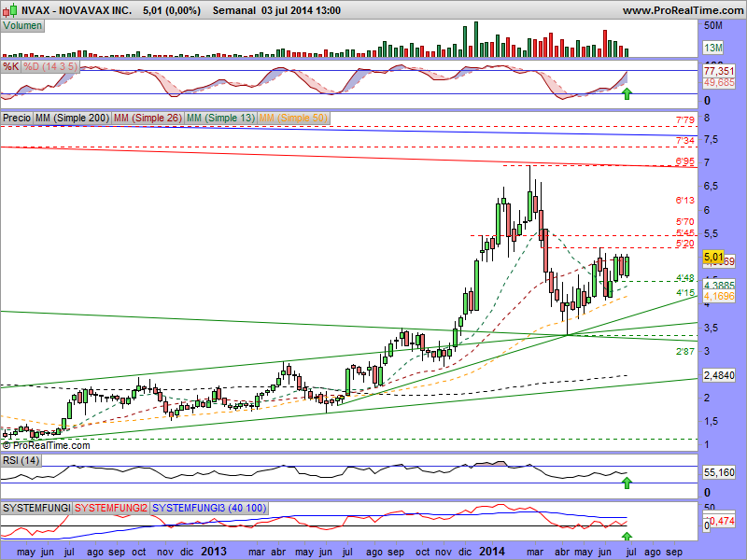Open MM (Simple 50) moving average label

point(293,118)
